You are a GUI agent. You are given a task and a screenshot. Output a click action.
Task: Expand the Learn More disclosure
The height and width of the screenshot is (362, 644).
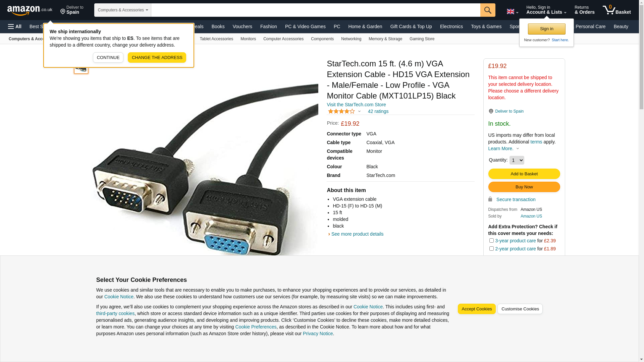504,148
